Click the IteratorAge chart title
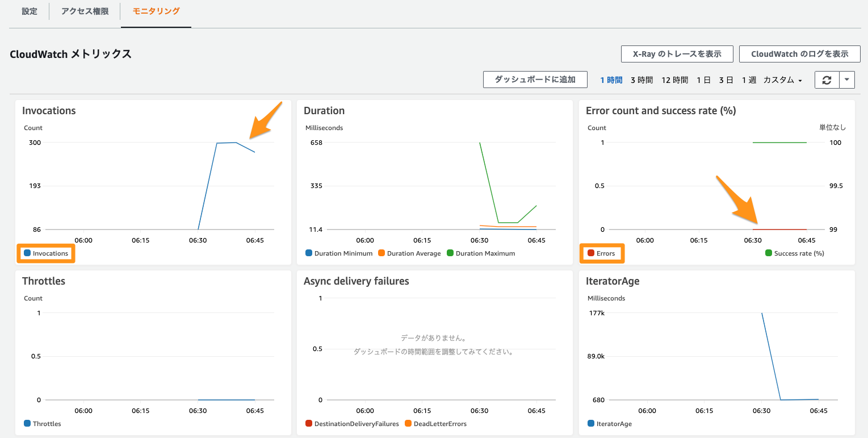The image size is (868, 438). pyautogui.click(x=613, y=281)
